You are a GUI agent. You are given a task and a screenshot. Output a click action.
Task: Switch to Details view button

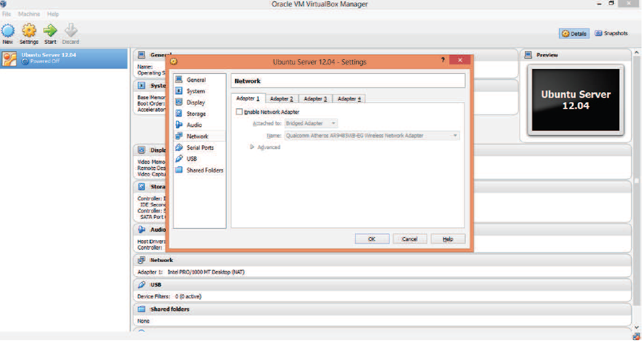574,34
